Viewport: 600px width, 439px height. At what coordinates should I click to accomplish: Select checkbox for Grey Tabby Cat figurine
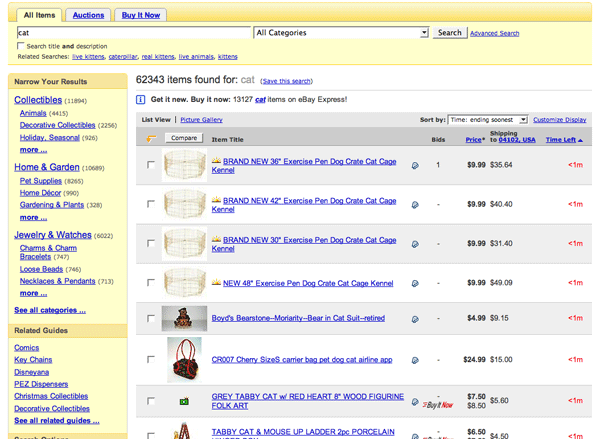[151, 401]
